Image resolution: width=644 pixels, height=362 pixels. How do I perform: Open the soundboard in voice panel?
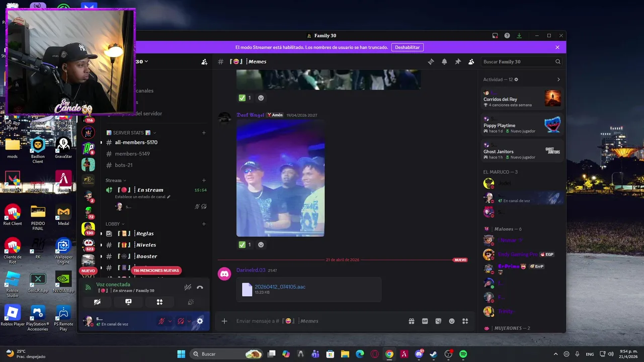click(x=191, y=302)
